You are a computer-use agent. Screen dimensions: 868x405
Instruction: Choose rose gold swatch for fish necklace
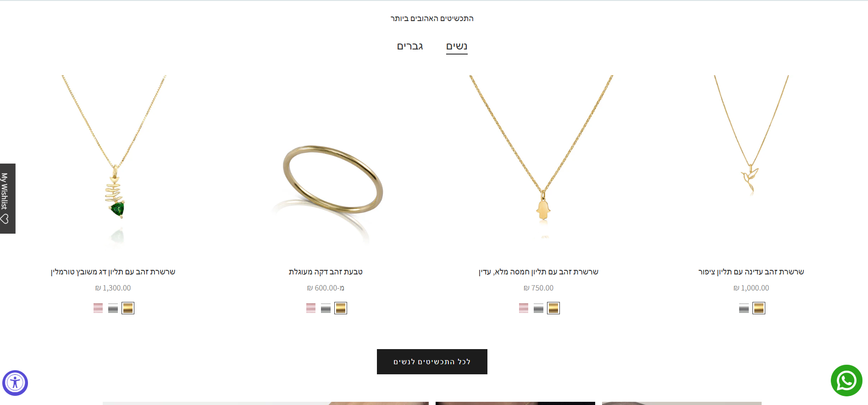[98, 308]
